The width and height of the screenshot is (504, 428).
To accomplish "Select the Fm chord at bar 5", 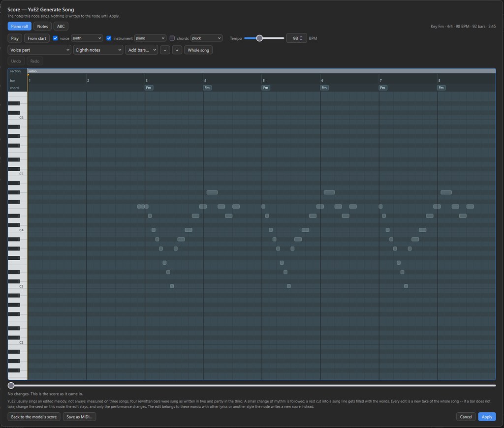I will tap(265, 88).
